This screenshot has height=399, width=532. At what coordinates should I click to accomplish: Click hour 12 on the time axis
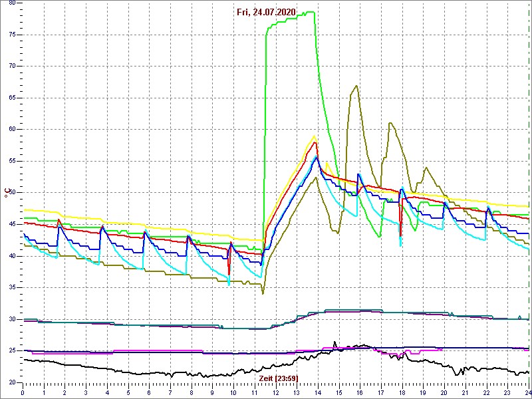click(x=275, y=393)
